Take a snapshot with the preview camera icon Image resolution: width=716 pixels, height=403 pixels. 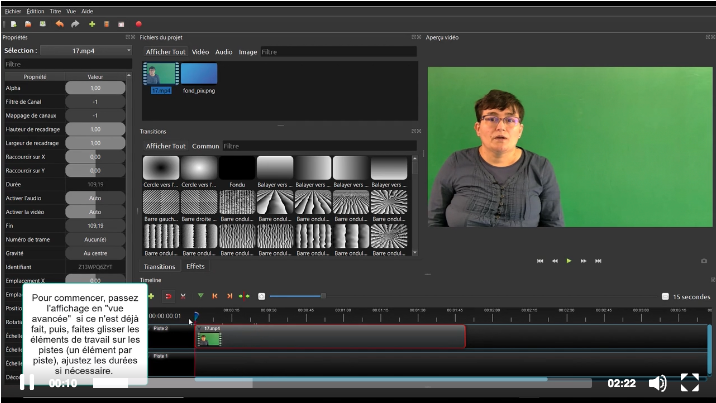point(704,261)
